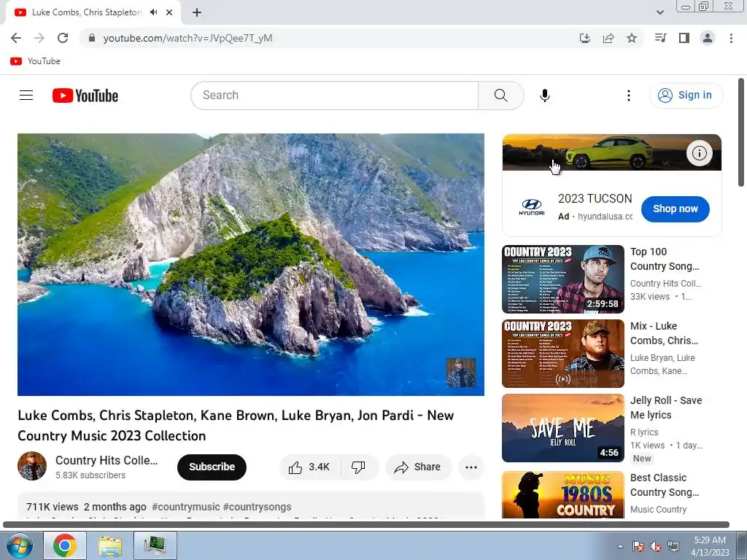Click Top 100 Country Song title
The width and height of the screenshot is (747, 560).
point(665,259)
